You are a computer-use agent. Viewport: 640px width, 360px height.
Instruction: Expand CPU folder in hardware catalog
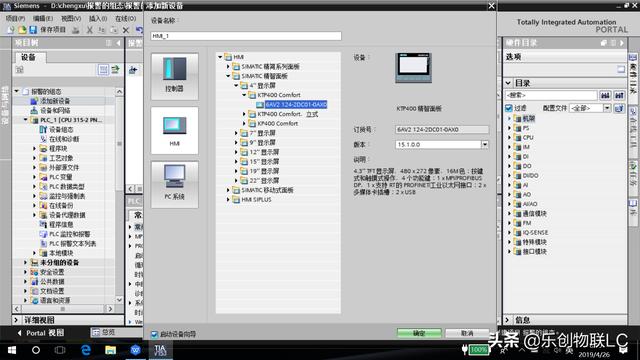tap(509, 138)
